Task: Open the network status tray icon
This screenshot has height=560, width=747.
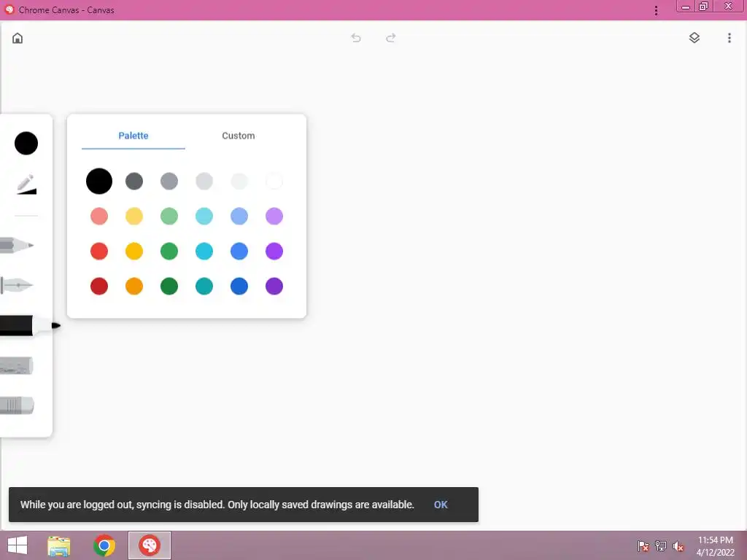Action: pyautogui.click(x=661, y=546)
